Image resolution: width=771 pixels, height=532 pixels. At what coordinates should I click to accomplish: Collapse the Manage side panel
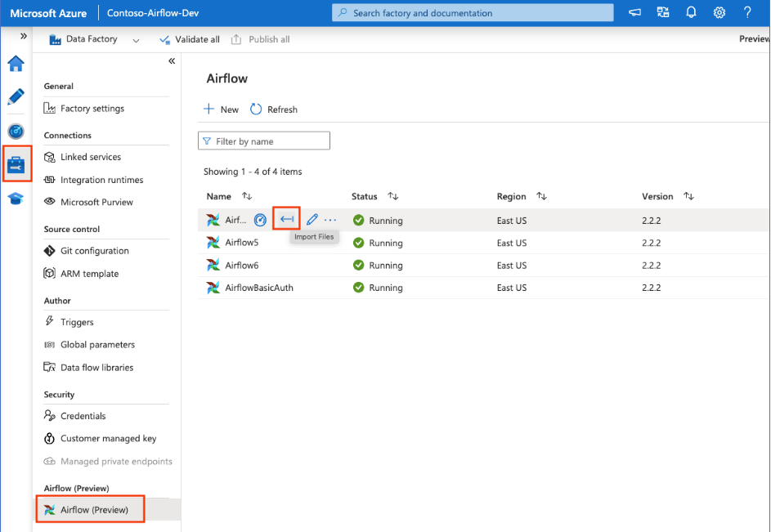[x=172, y=61]
